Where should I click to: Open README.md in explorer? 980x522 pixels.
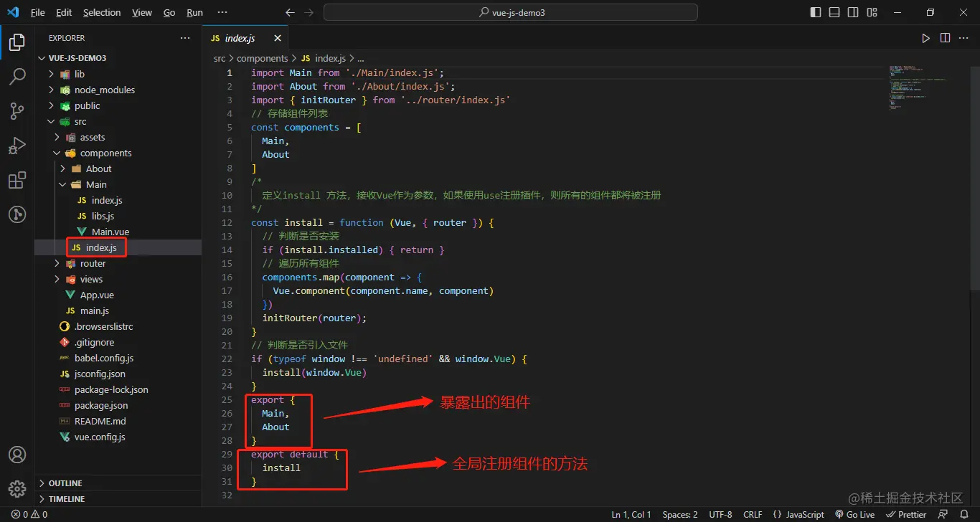(100, 421)
